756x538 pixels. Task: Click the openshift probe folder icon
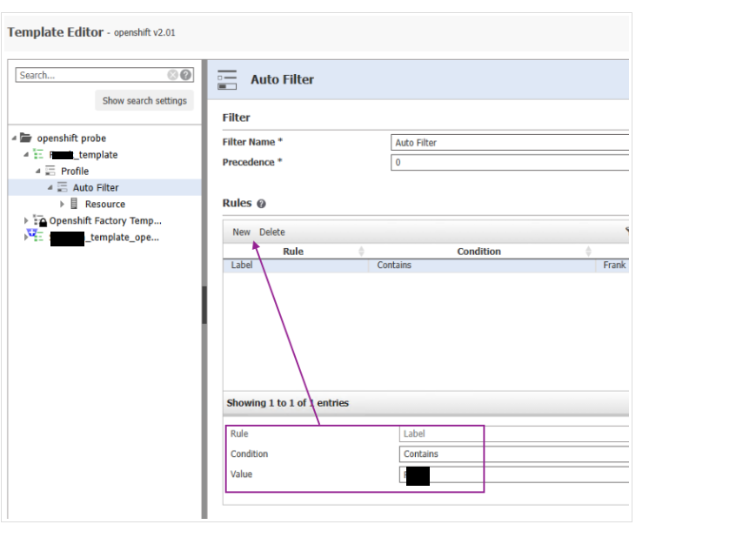(x=26, y=138)
